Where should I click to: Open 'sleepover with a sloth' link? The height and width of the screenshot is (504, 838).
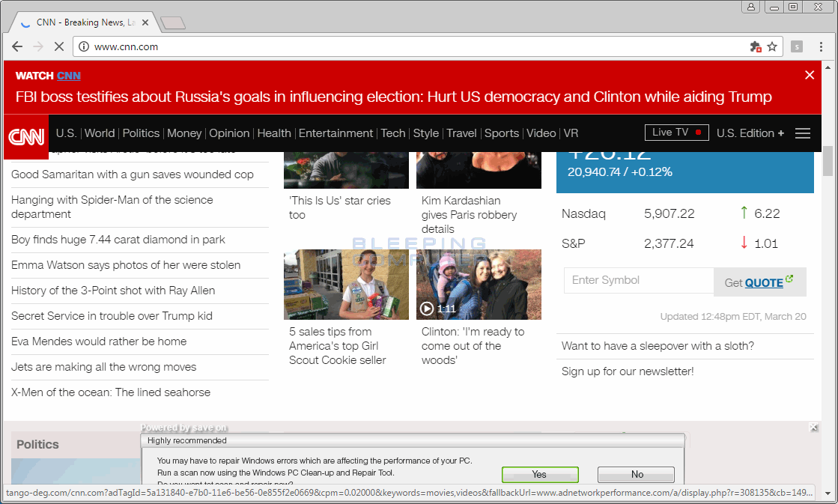658,346
